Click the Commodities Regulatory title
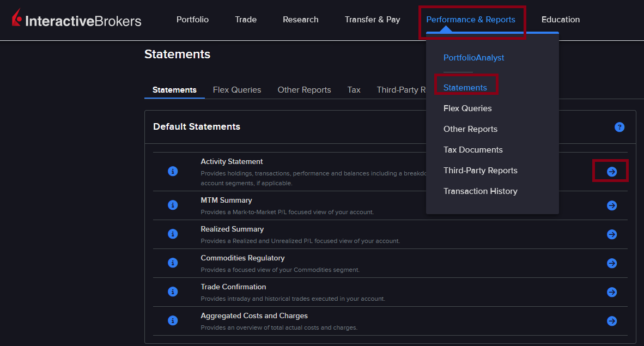Viewport: 644px width, 346px height. coord(243,258)
